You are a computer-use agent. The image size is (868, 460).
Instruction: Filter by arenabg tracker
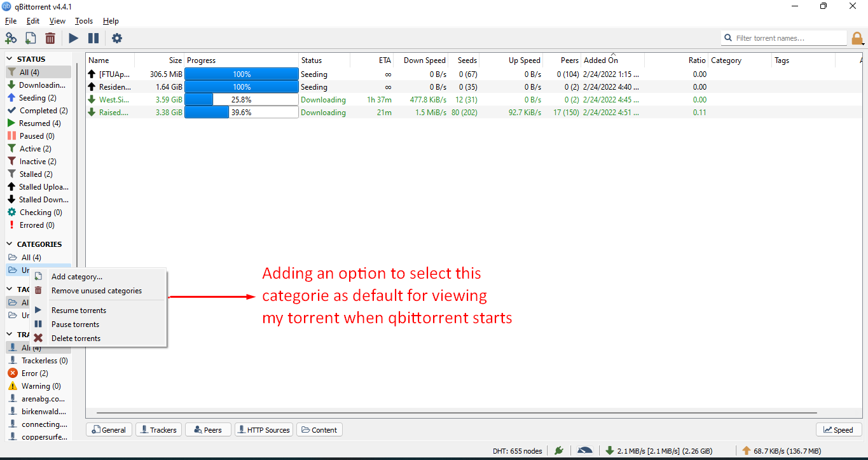38,399
